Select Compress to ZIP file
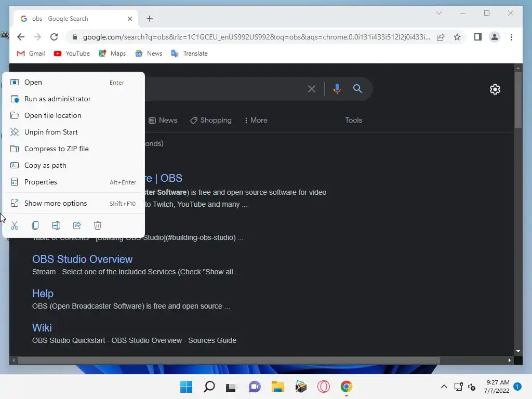The image size is (532, 399). (x=73, y=149)
